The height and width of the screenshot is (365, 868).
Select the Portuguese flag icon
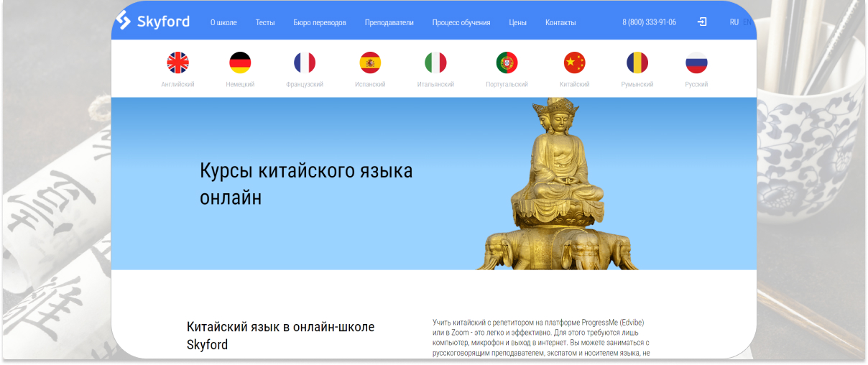[x=507, y=63]
